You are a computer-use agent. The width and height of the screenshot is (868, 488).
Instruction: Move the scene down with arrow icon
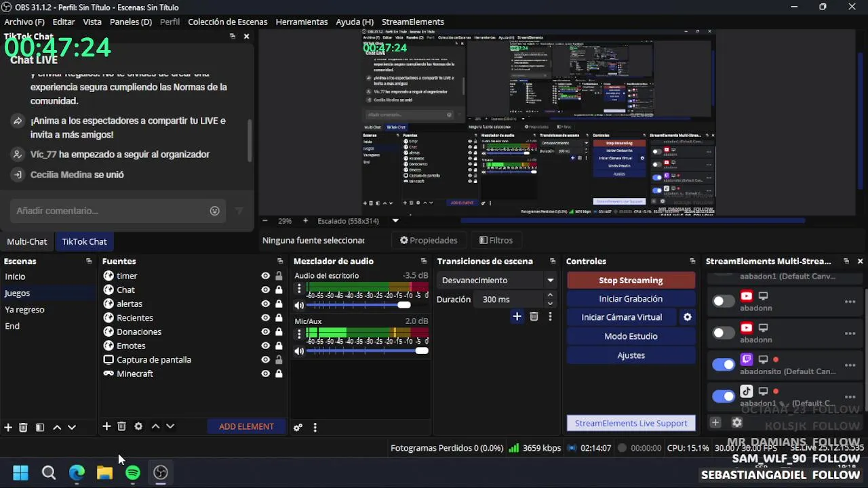click(72, 427)
